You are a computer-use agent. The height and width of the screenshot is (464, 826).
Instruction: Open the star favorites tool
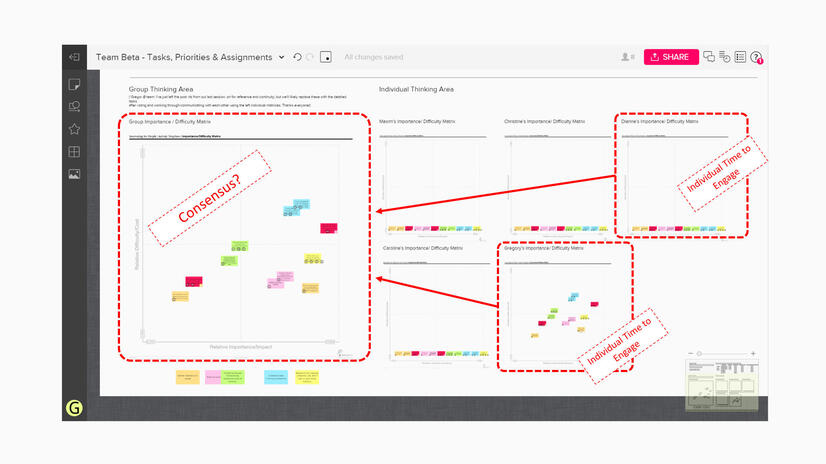tap(73, 129)
